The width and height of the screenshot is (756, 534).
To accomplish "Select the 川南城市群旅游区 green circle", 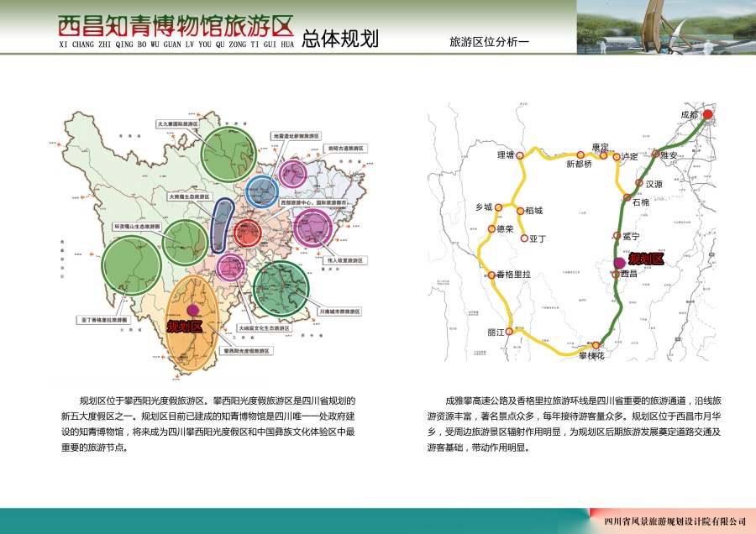I will (281, 288).
